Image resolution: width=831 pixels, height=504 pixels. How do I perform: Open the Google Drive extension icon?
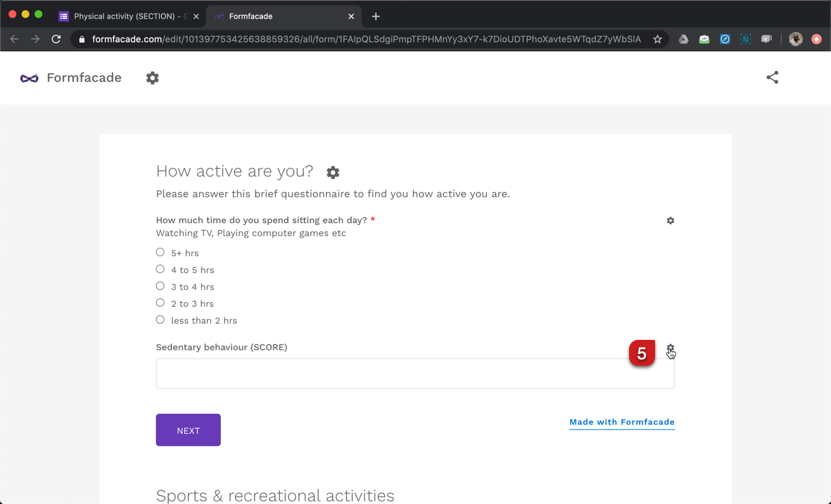[683, 39]
